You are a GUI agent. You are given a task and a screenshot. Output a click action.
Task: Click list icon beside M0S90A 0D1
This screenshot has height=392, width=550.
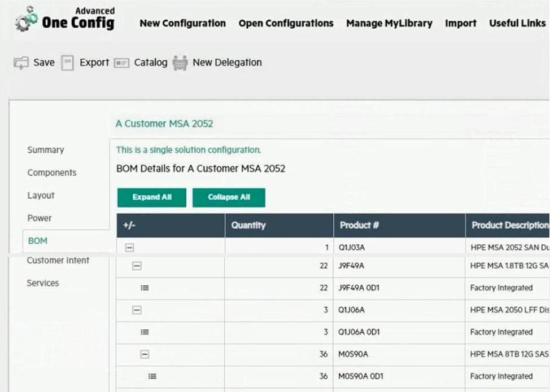tap(152, 376)
